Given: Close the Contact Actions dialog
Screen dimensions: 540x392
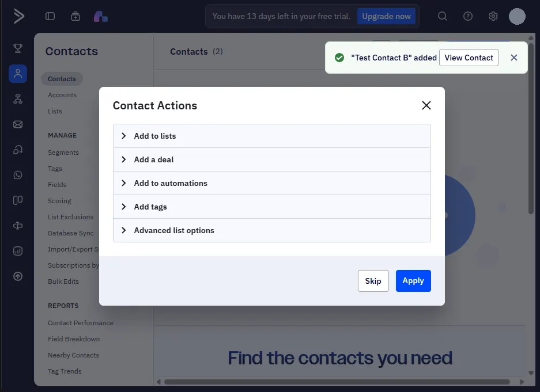Looking at the screenshot, I should pos(426,105).
